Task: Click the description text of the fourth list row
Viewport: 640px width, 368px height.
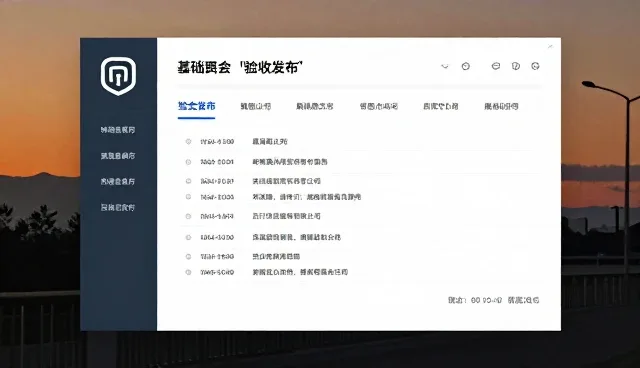Action: [x=307, y=197]
